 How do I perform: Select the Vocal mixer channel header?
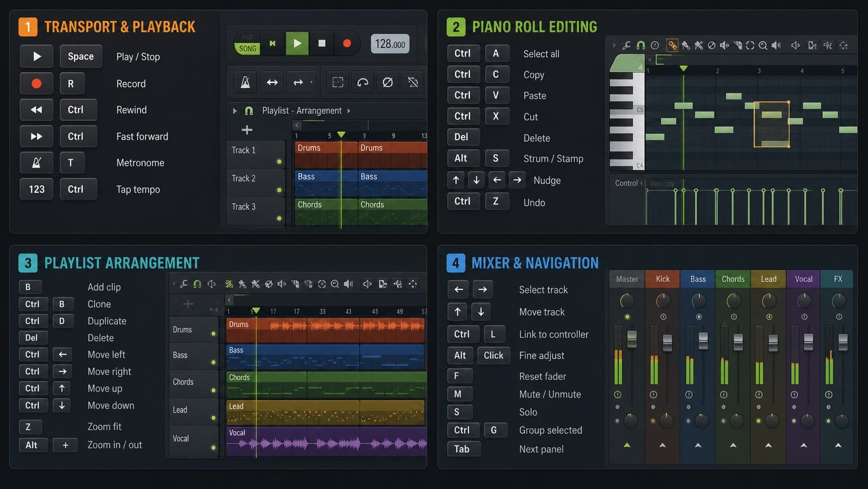coord(804,279)
